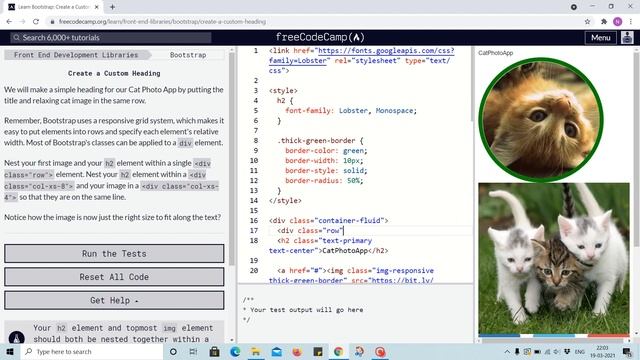Click the instructions panel vertical scrollbar
640x360 pixels.
pos(232,159)
